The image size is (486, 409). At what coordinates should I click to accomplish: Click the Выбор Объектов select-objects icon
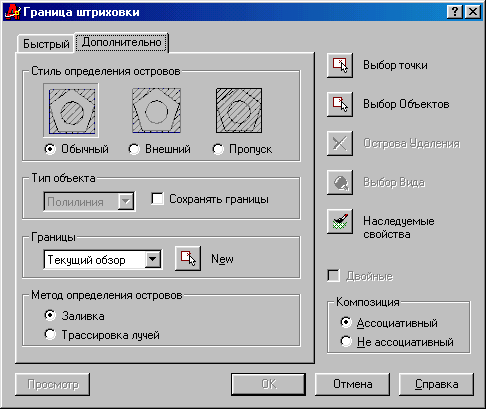click(340, 104)
